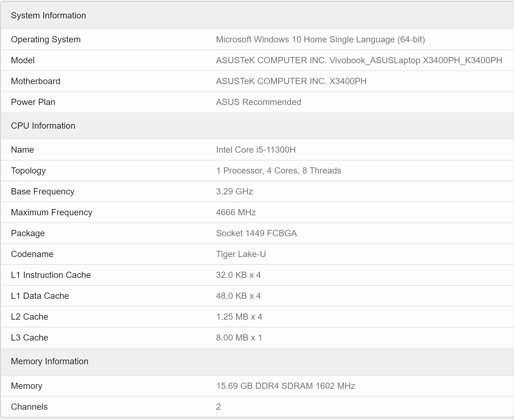Click the 'L1 Data Cache' label
Screen dimensions: 514x420
point(40,296)
